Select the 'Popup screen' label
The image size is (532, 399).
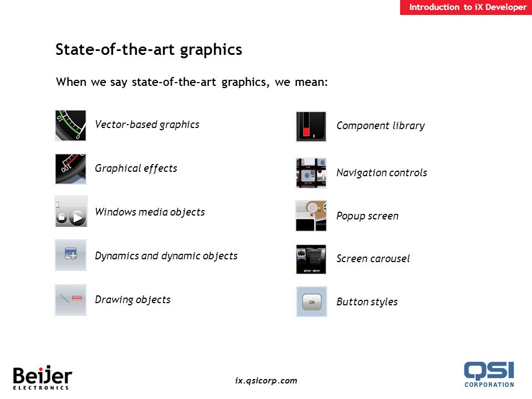click(x=367, y=216)
